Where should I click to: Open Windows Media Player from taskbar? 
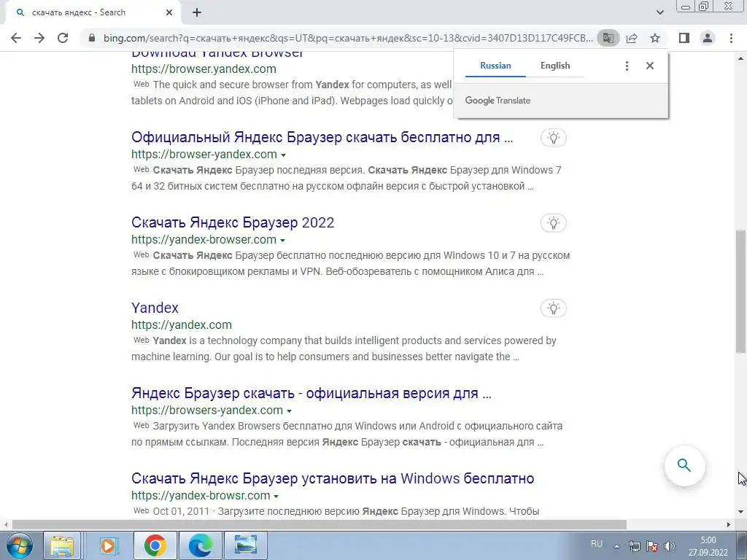coord(108,545)
